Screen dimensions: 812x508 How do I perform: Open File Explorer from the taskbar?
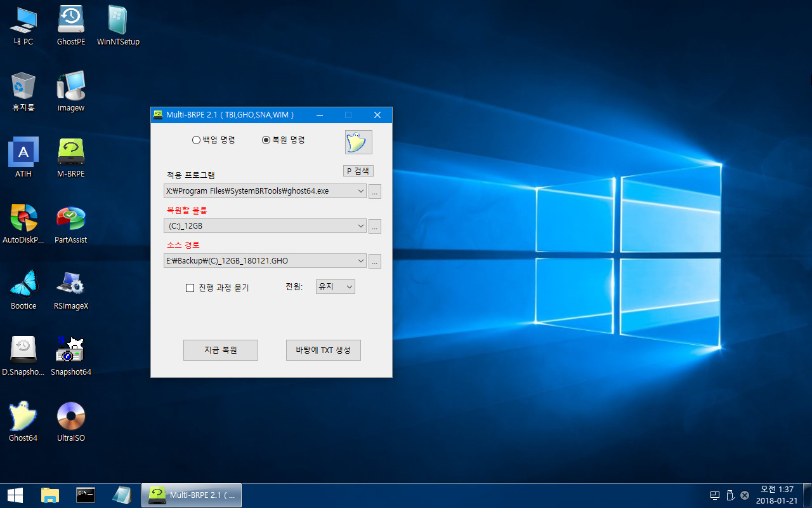[x=50, y=495]
